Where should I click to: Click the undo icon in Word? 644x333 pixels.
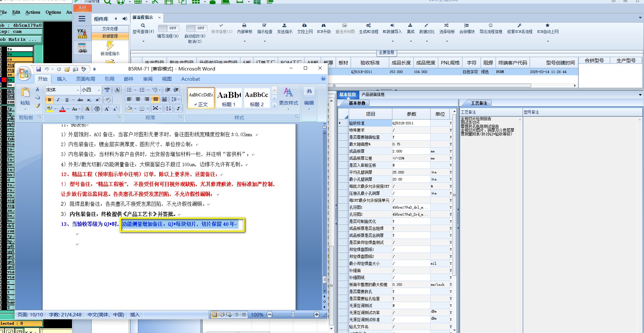(47, 69)
